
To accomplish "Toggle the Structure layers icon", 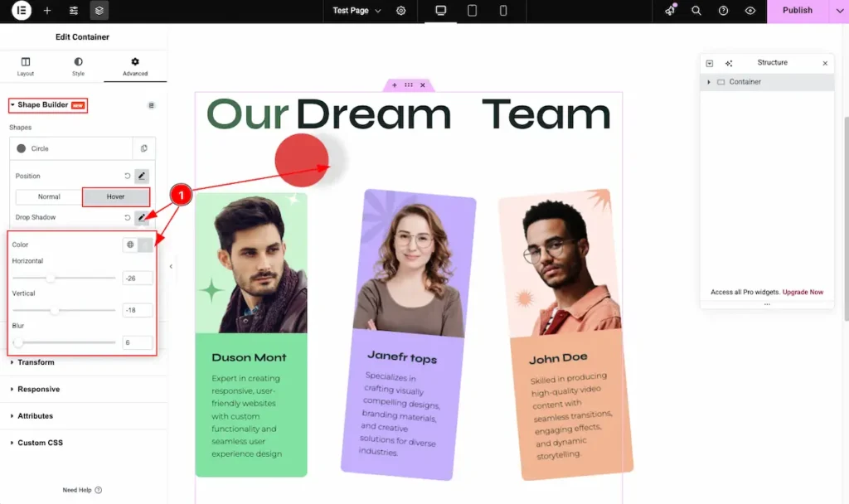I will 99,11.
